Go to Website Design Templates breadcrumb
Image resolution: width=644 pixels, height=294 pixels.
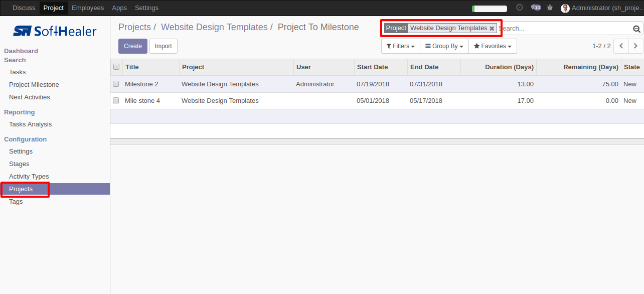point(214,27)
